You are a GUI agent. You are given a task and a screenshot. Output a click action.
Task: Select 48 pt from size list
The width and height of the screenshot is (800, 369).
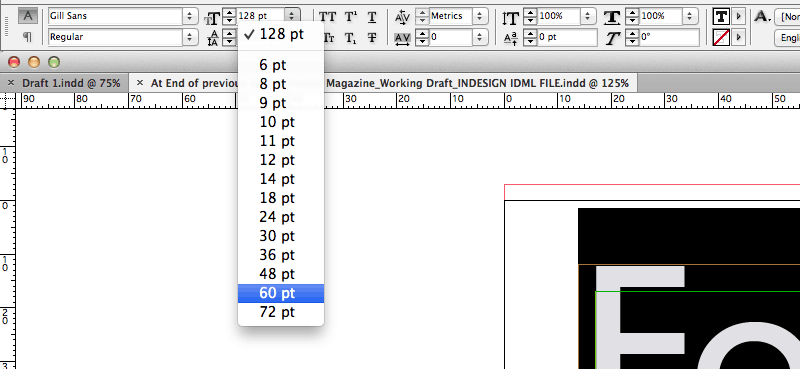[x=281, y=274]
